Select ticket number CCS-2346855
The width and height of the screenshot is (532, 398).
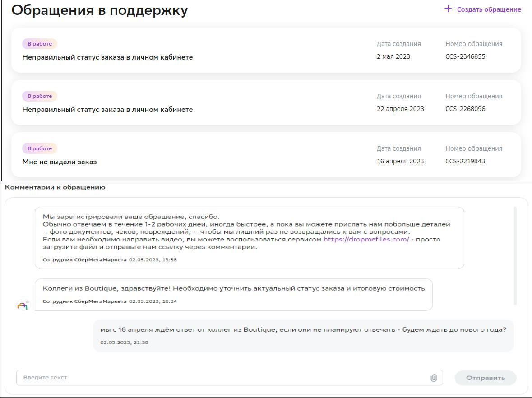[x=465, y=57]
